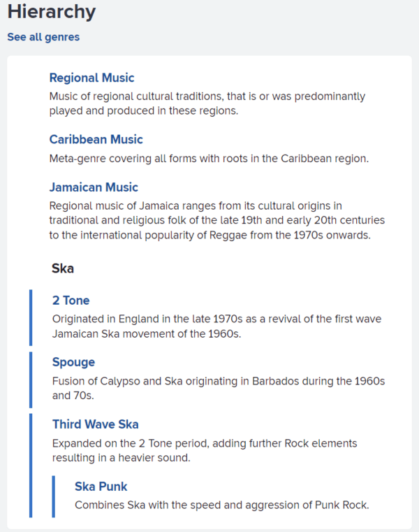Click the Regional Music description text

tap(207, 103)
